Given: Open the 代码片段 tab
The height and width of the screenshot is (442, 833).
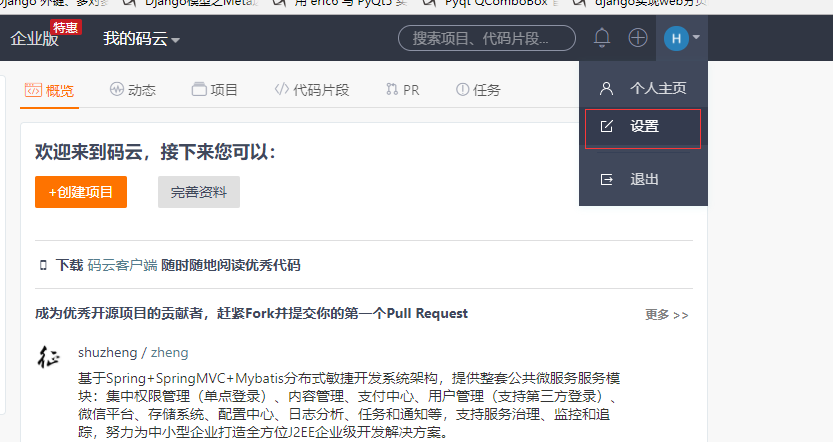Looking at the screenshot, I should pos(312,90).
